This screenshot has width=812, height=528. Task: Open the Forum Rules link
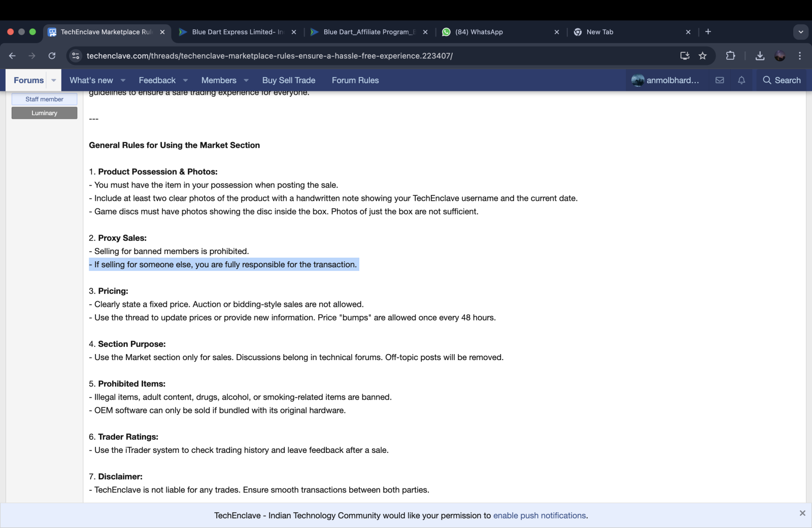(x=355, y=80)
